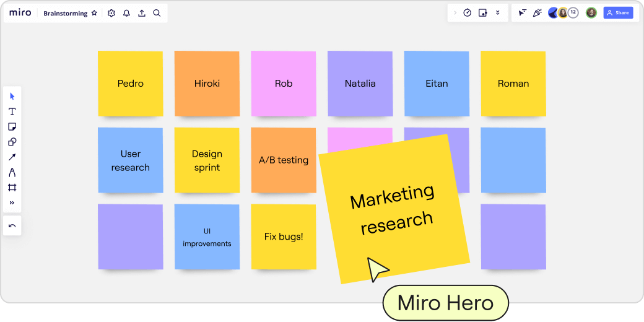Toggle collaborator cursors visibility
This screenshot has height=322, width=644.
(x=522, y=13)
